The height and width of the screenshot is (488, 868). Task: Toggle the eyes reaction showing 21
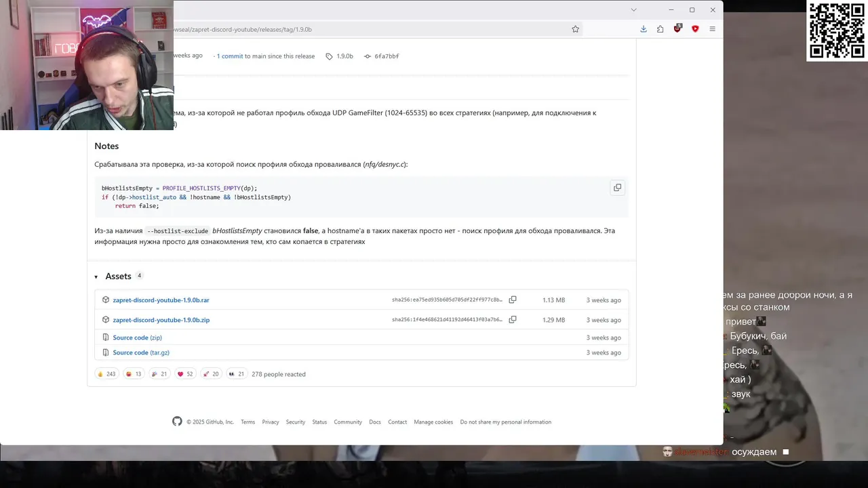237,374
